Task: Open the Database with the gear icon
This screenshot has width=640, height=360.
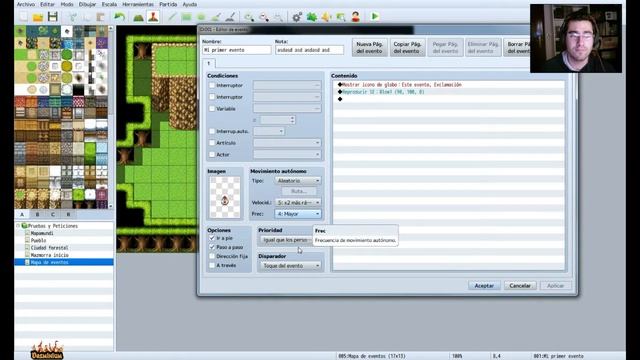Action: click(x=297, y=17)
